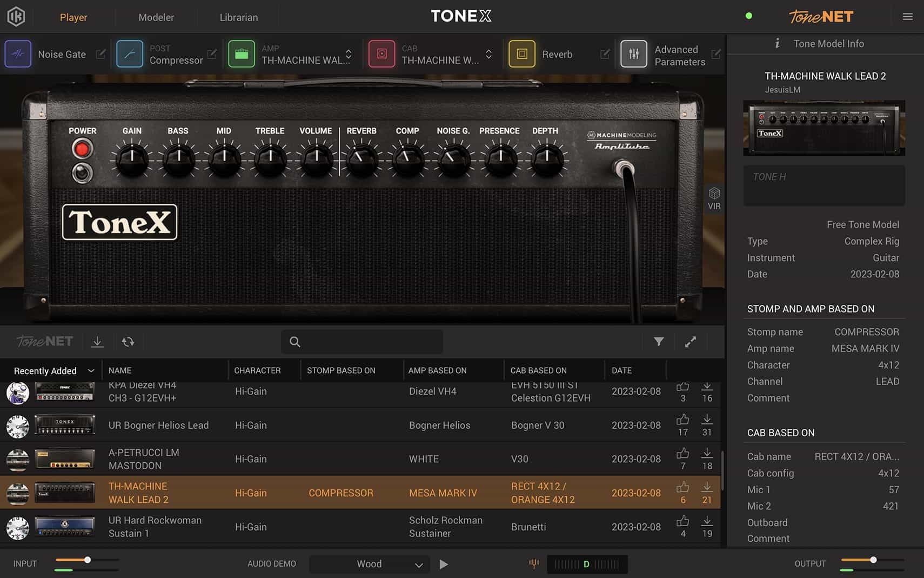Click the tuner fork icon
Image resolution: width=924 pixels, height=578 pixels.
(534, 564)
